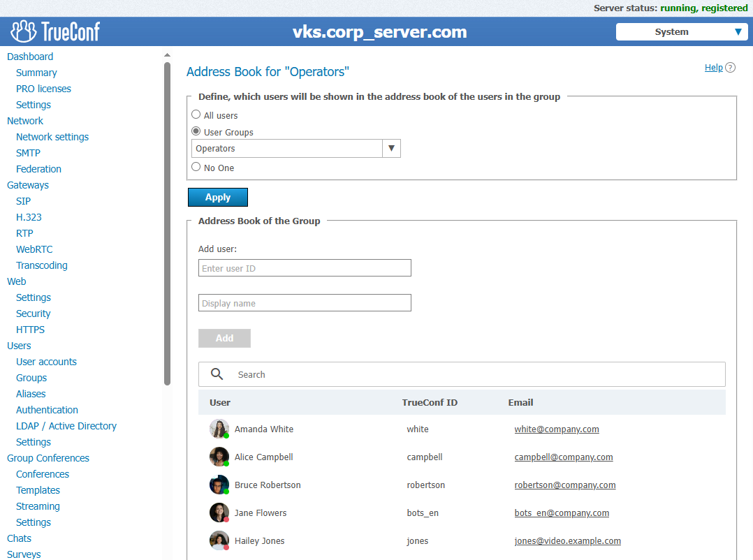Choose the No One radio option
The image size is (753, 560).
click(x=196, y=167)
